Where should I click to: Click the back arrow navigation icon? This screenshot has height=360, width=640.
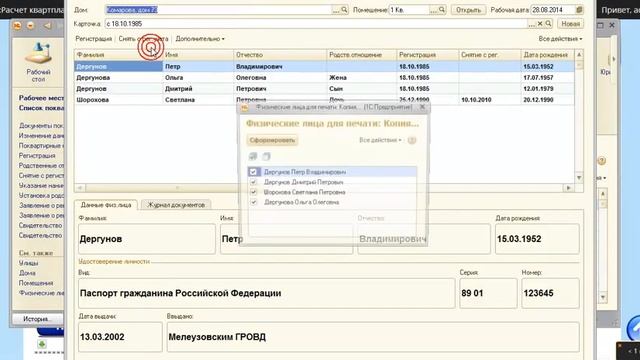(x=47, y=25)
